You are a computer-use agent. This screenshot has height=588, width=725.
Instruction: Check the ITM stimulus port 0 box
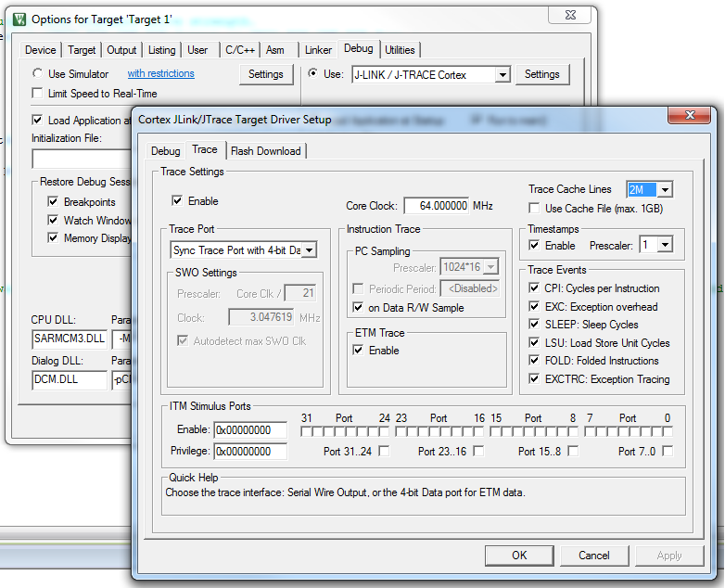668,431
